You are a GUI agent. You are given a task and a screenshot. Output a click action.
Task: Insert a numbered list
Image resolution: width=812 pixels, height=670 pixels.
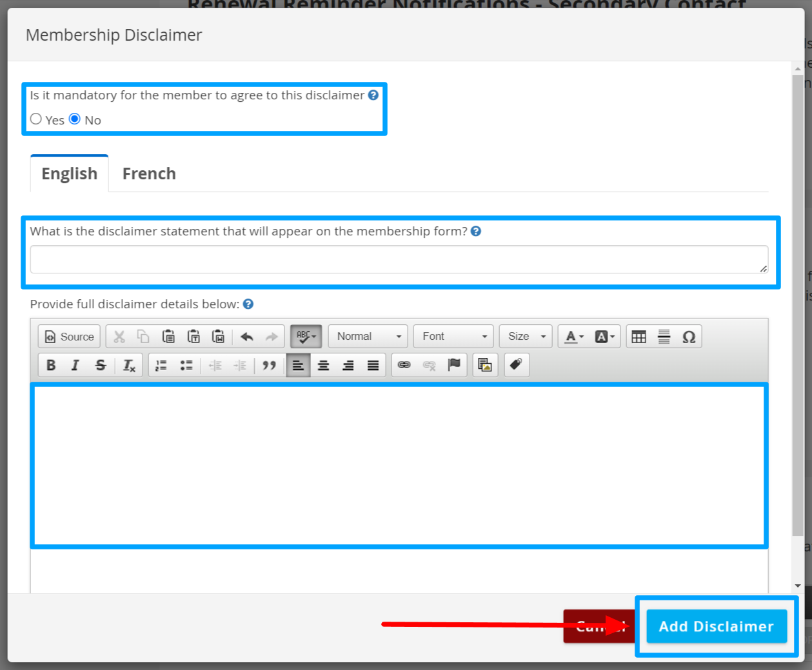click(161, 365)
